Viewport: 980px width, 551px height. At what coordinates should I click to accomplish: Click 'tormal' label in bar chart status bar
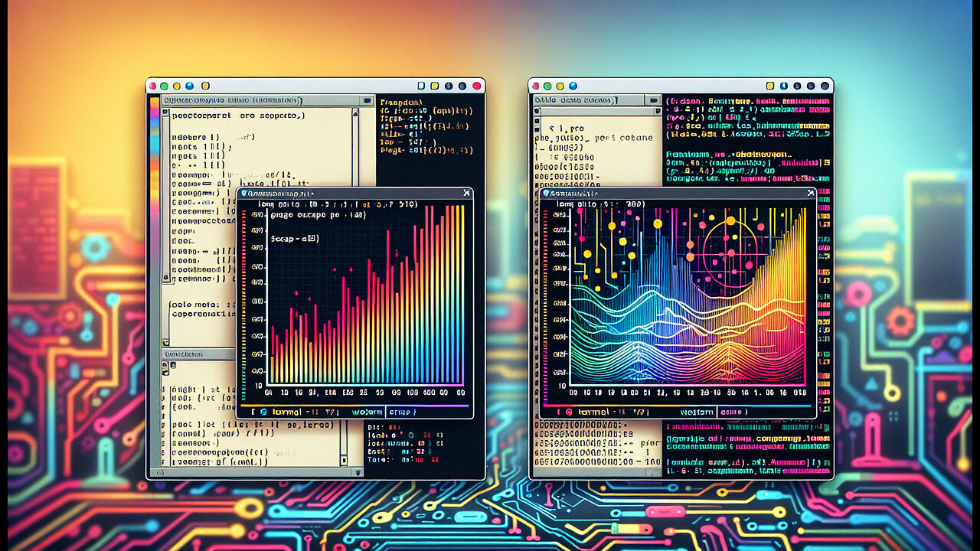click(287, 412)
